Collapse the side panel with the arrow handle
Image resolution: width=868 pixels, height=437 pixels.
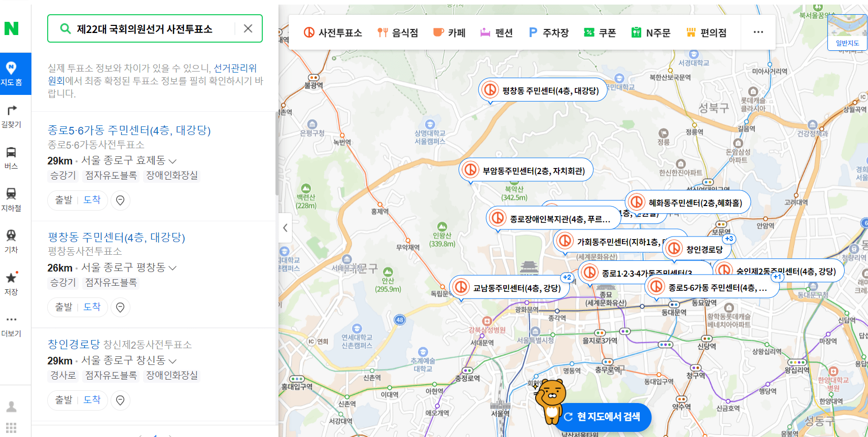[x=285, y=228]
